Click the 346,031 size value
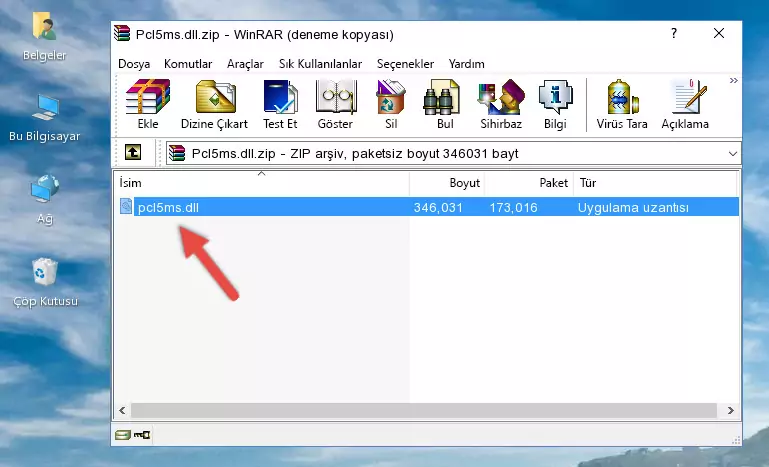This screenshot has height=467, width=769. click(438, 208)
